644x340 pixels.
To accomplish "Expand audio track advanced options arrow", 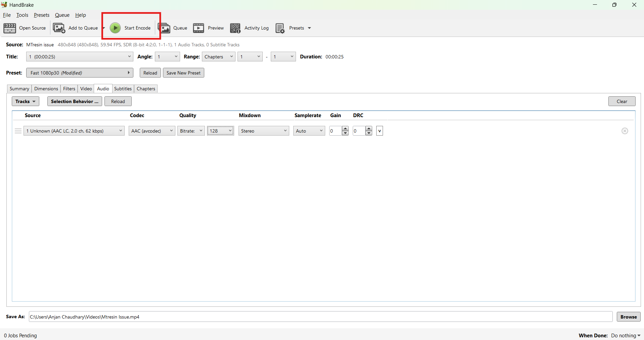I will click(x=380, y=131).
